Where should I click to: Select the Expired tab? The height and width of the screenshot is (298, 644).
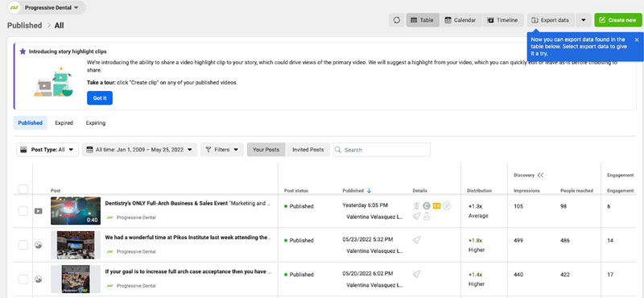coord(64,123)
